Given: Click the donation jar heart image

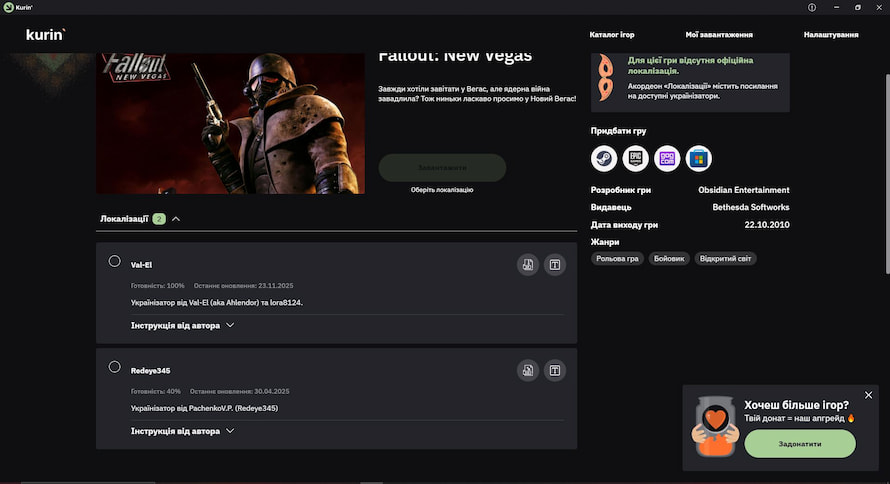Looking at the screenshot, I should click(715, 426).
